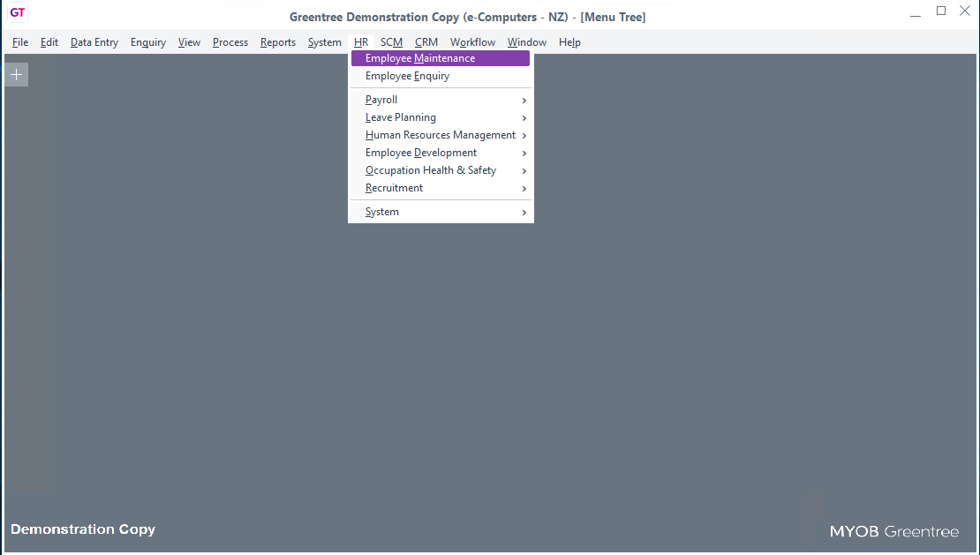Open the Workflow menu
Screen dimensions: 980x555
[472, 42]
